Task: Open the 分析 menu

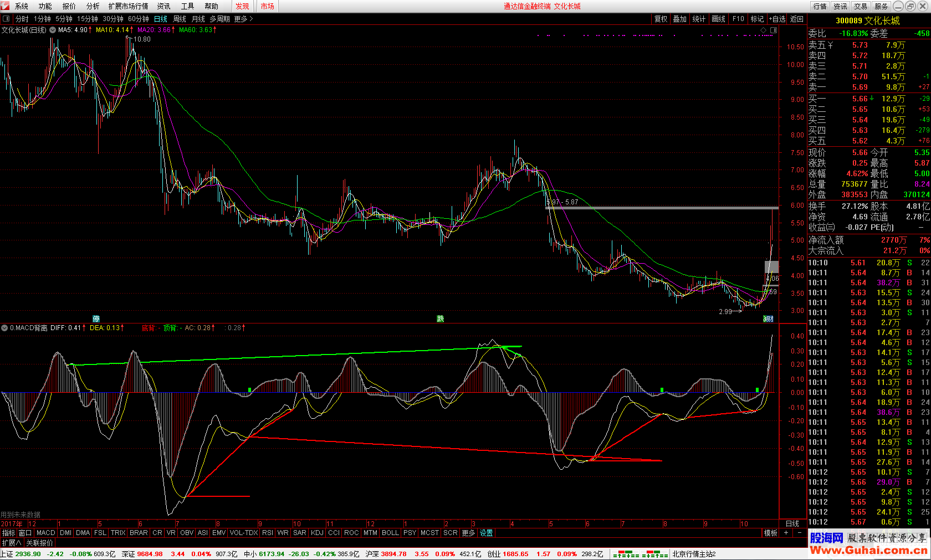Action: pyautogui.click(x=93, y=6)
